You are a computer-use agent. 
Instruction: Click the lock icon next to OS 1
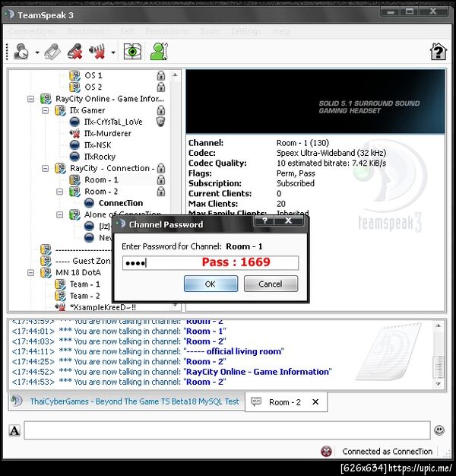coord(161,75)
